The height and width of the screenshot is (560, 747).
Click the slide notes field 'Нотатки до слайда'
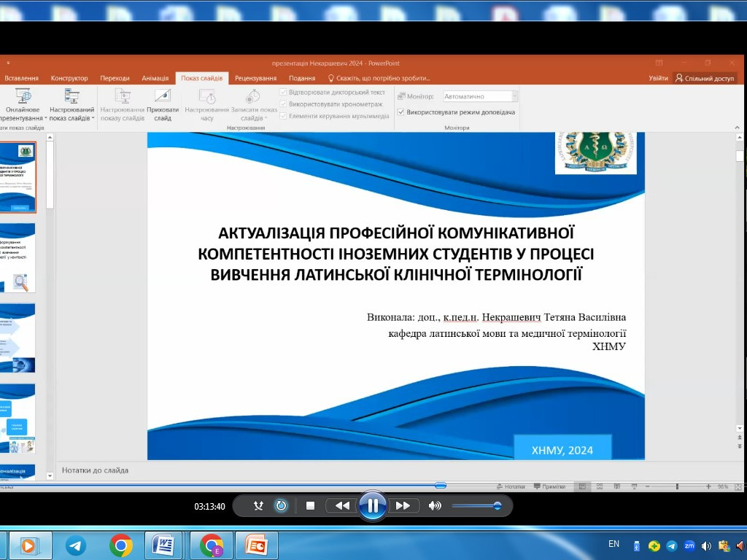click(x=96, y=470)
